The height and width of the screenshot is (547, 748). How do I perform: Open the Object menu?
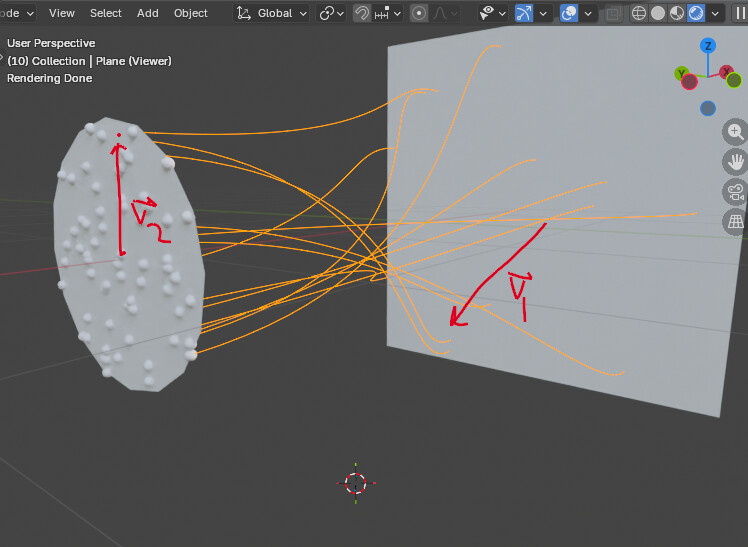pyautogui.click(x=190, y=13)
